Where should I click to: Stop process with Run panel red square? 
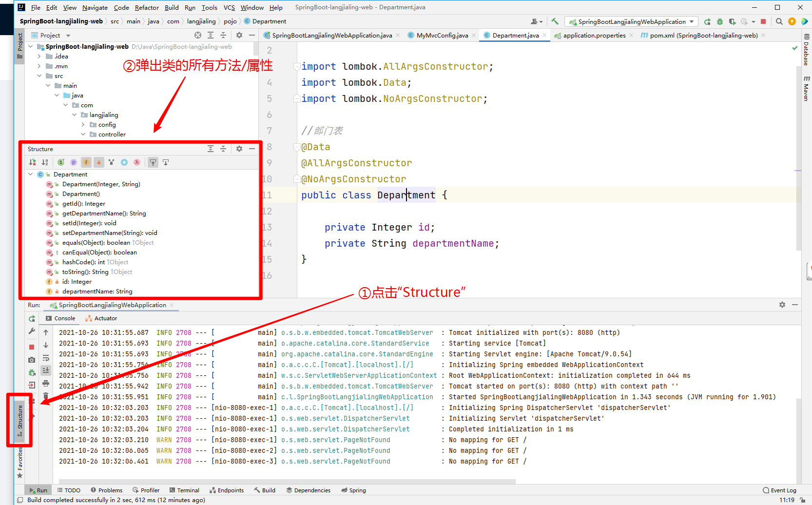pos(32,347)
